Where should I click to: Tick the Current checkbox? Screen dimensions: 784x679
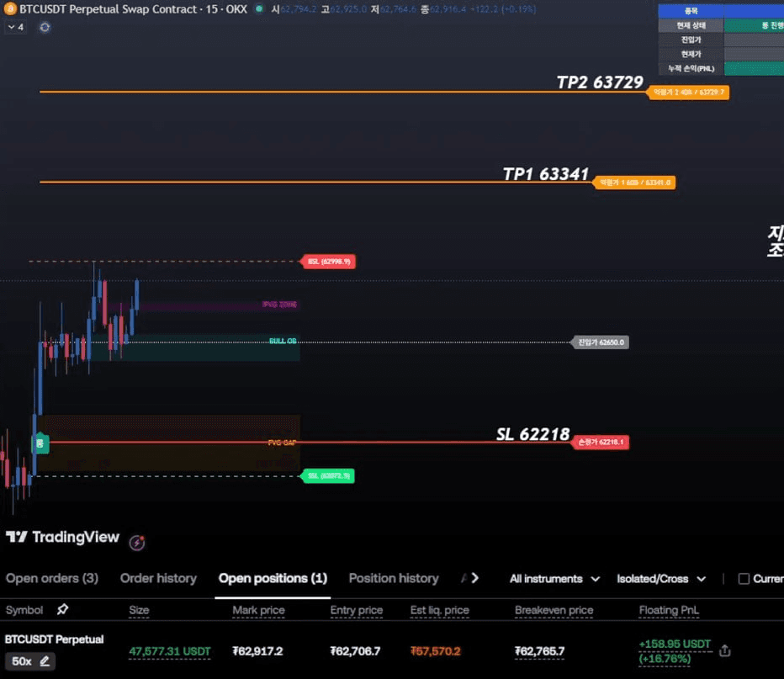pyautogui.click(x=744, y=579)
